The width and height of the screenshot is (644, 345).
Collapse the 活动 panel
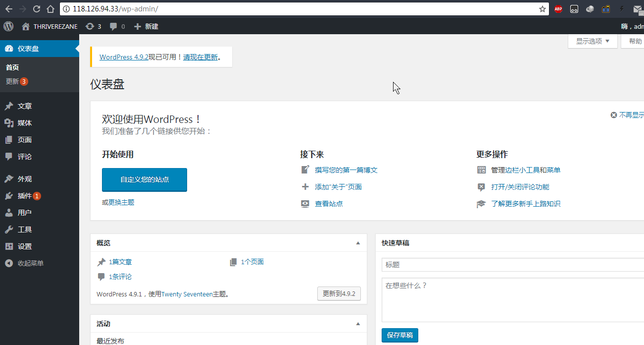coord(358,324)
